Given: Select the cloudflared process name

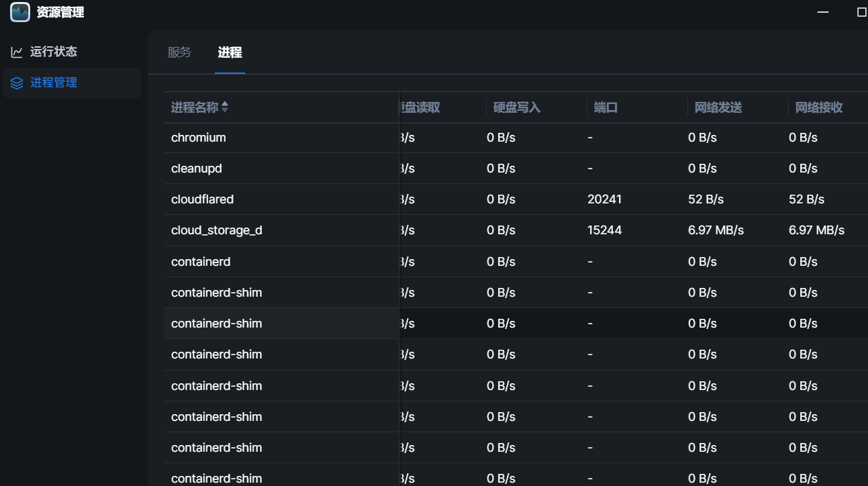Looking at the screenshot, I should [x=202, y=199].
